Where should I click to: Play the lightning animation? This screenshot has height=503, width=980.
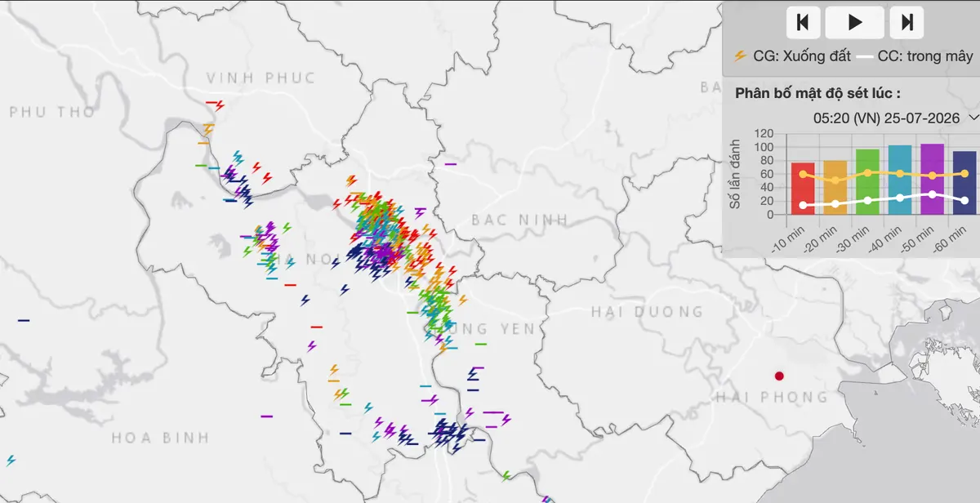855,22
